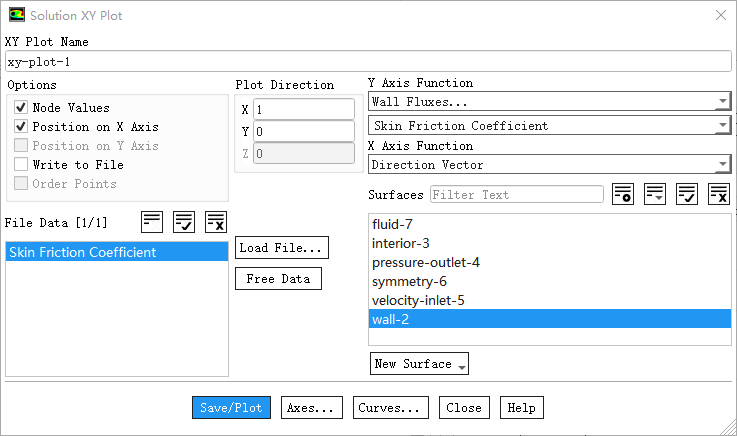
Task: Open the Surfaces list dropdown icon
Action: click(655, 194)
